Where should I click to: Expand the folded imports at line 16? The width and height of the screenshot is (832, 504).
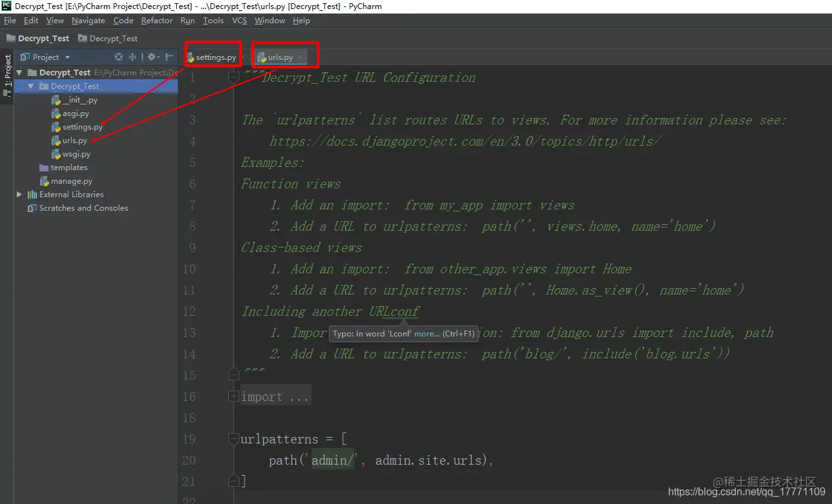234,396
